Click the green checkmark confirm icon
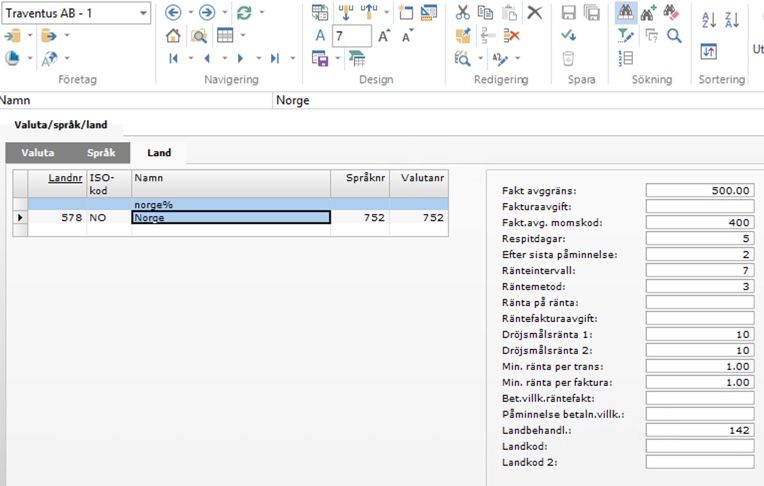 (x=569, y=36)
